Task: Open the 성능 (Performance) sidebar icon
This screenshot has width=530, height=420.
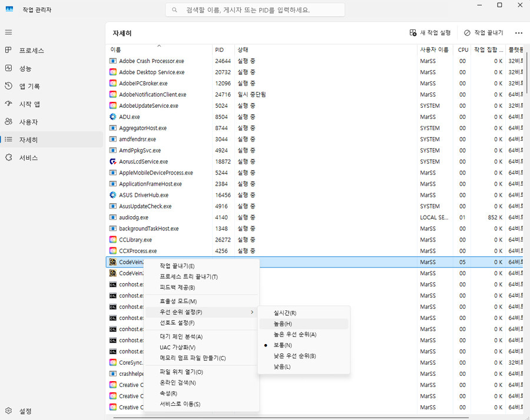Action: tap(8, 68)
